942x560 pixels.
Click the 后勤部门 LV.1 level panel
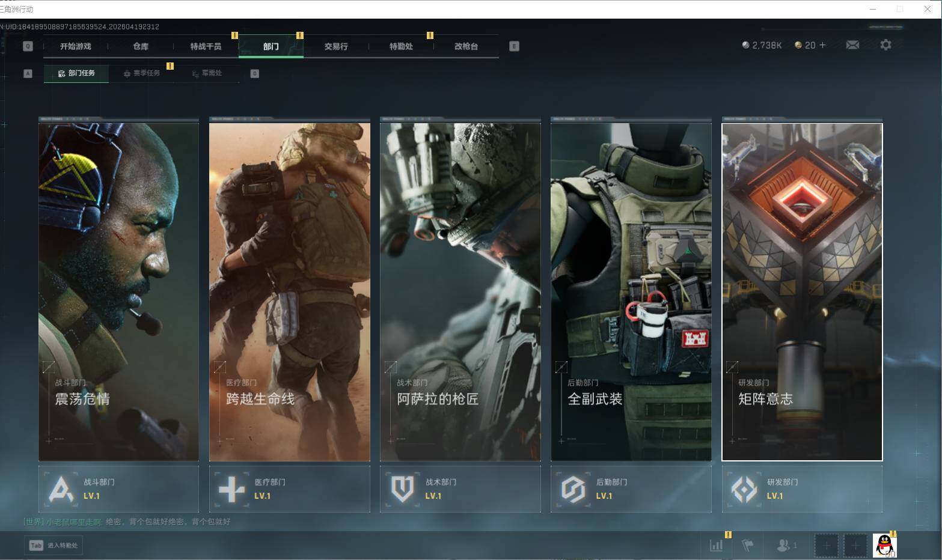coord(631,489)
